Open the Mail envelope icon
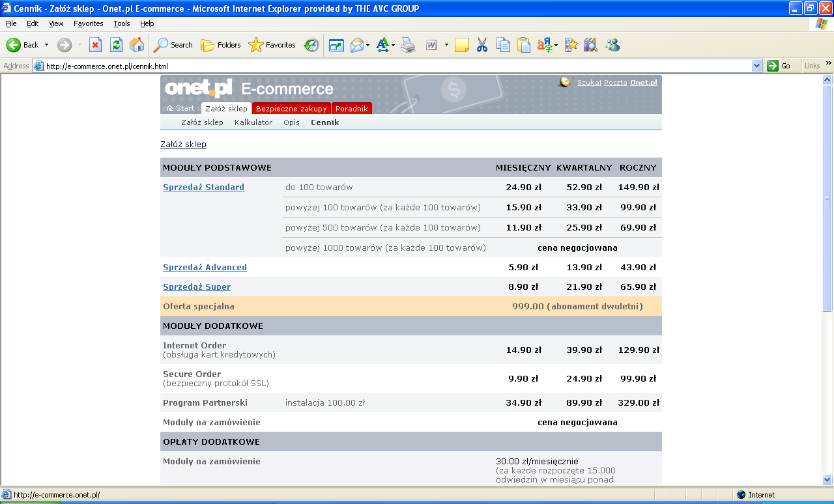This screenshot has width=834, height=504. click(357, 45)
